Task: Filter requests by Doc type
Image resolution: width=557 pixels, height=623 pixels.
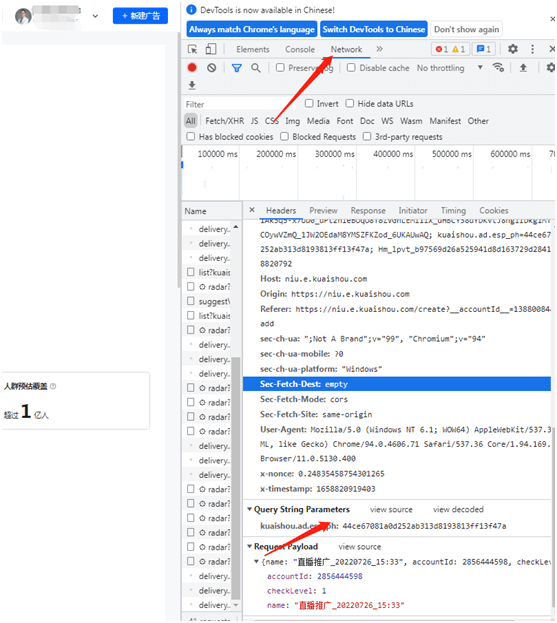Action: (x=367, y=121)
